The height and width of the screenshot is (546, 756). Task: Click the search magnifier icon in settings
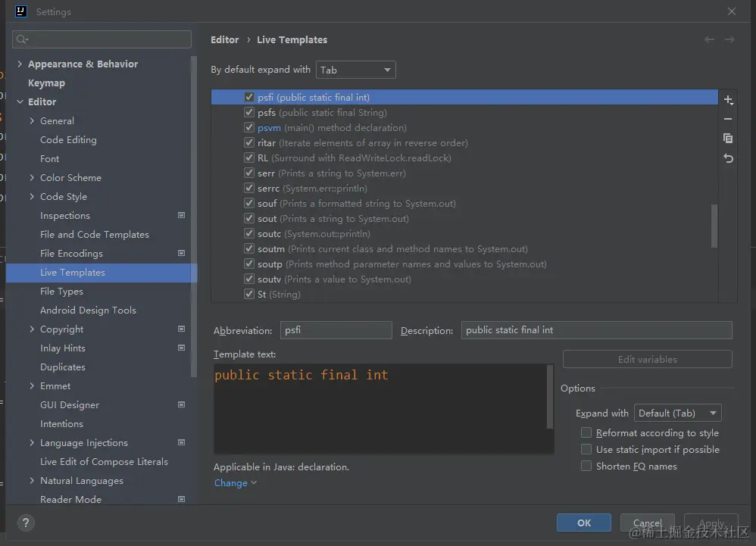[22, 39]
